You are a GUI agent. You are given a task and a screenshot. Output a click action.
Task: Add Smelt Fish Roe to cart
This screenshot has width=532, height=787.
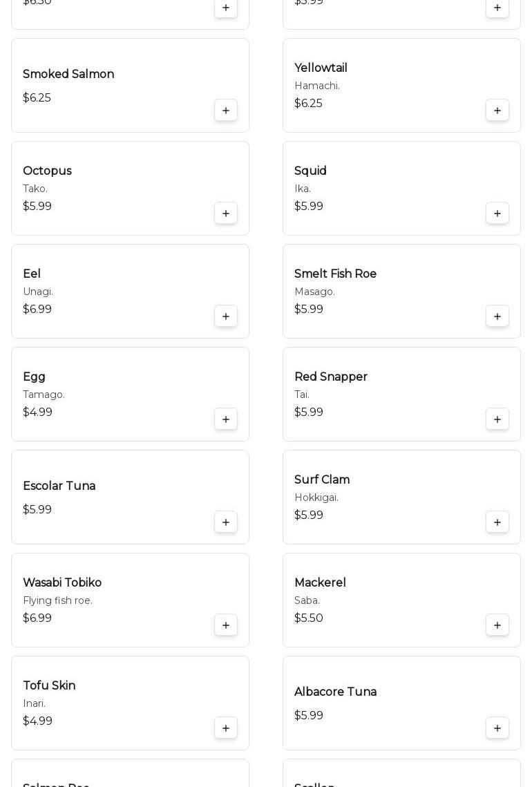[x=497, y=316]
